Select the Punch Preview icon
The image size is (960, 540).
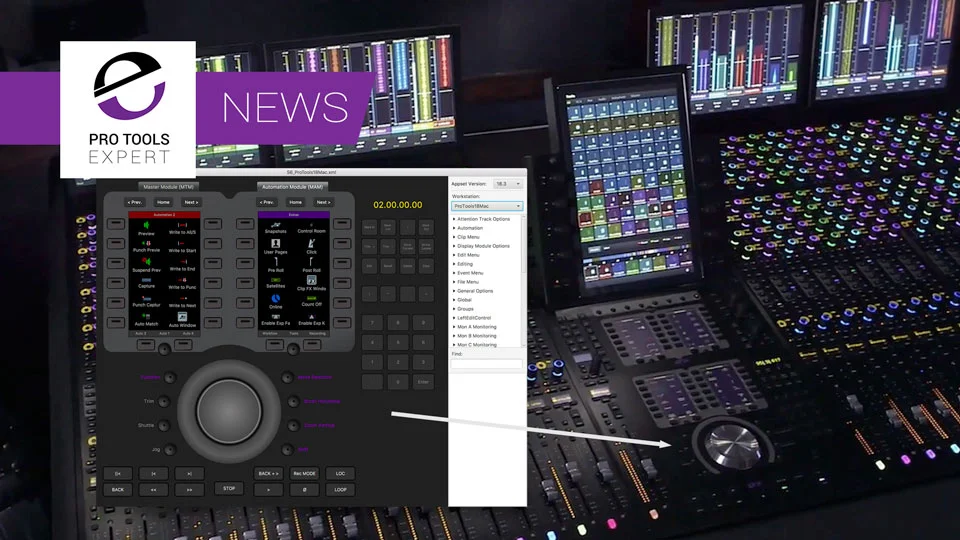click(146, 243)
